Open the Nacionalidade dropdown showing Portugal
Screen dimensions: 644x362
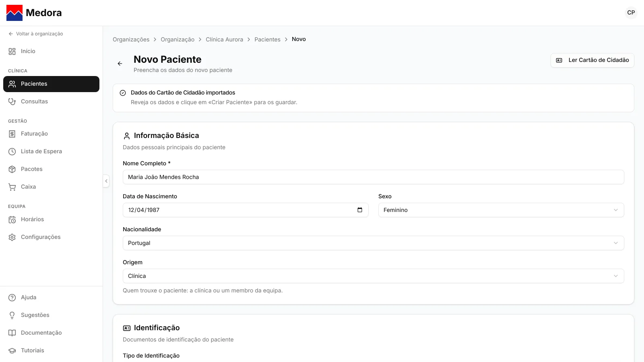[374, 243]
